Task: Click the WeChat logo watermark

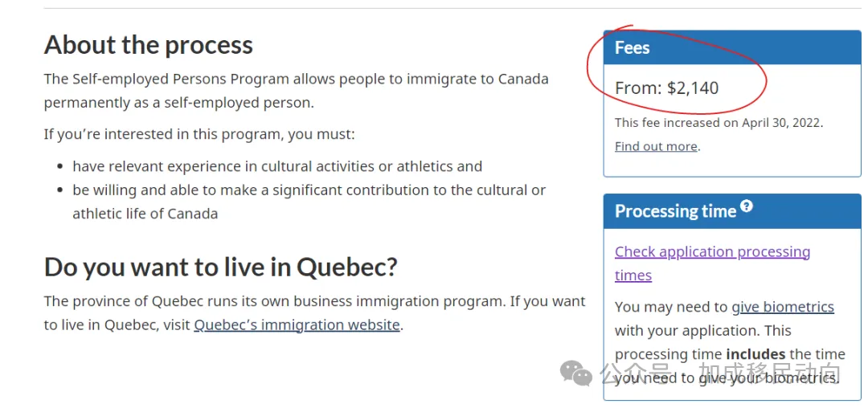Action: 576,373
